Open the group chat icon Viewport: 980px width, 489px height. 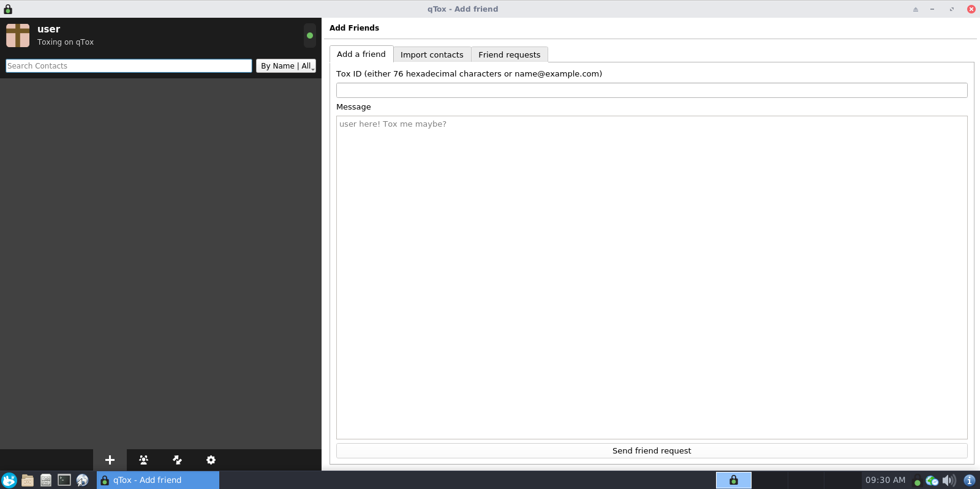coord(143,460)
